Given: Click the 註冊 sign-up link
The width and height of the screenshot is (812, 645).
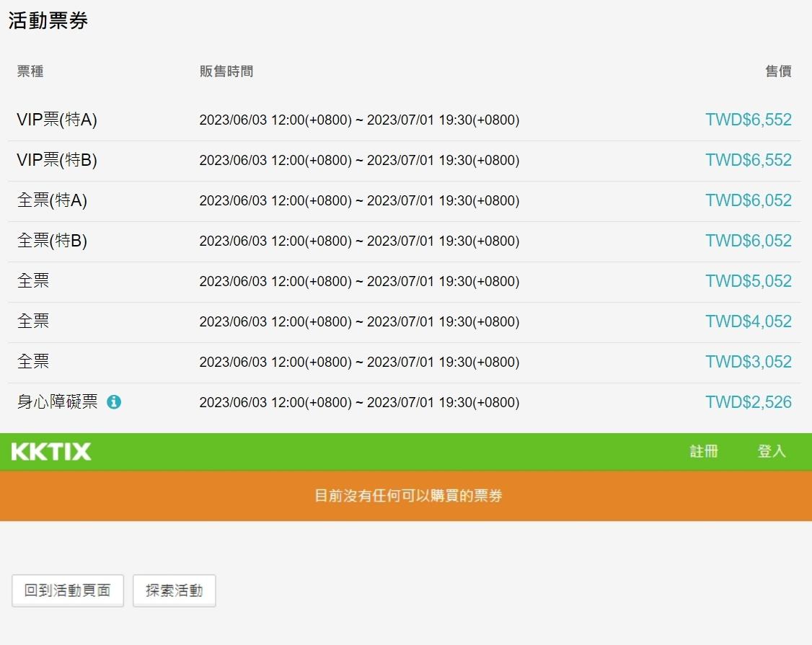Looking at the screenshot, I should tap(704, 451).
